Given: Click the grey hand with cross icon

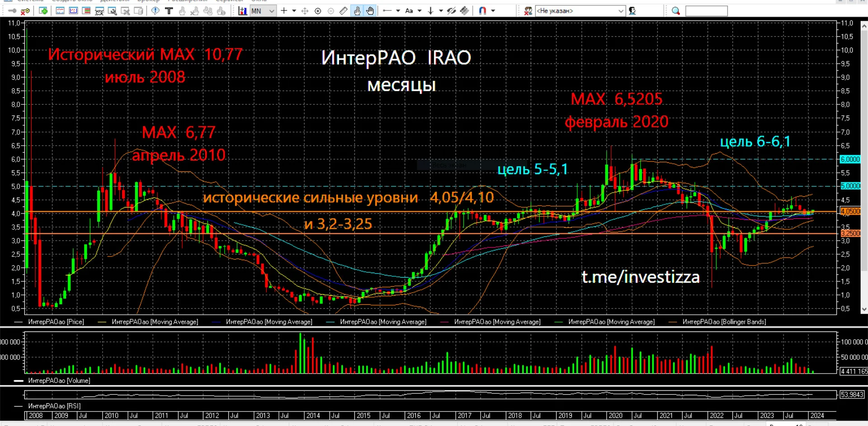Looking at the screenshot, I should 195,11.
